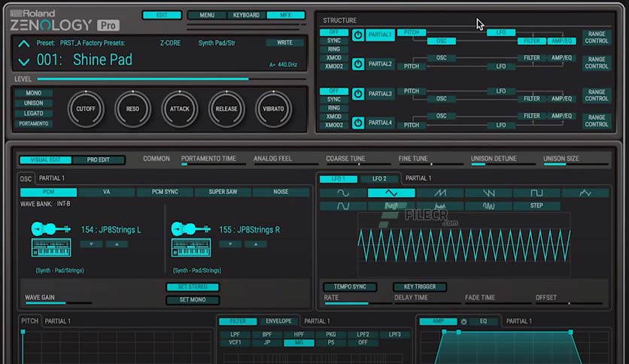Select the VA oscillator type
Screen dimensions: 629x364
click(x=106, y=192)
